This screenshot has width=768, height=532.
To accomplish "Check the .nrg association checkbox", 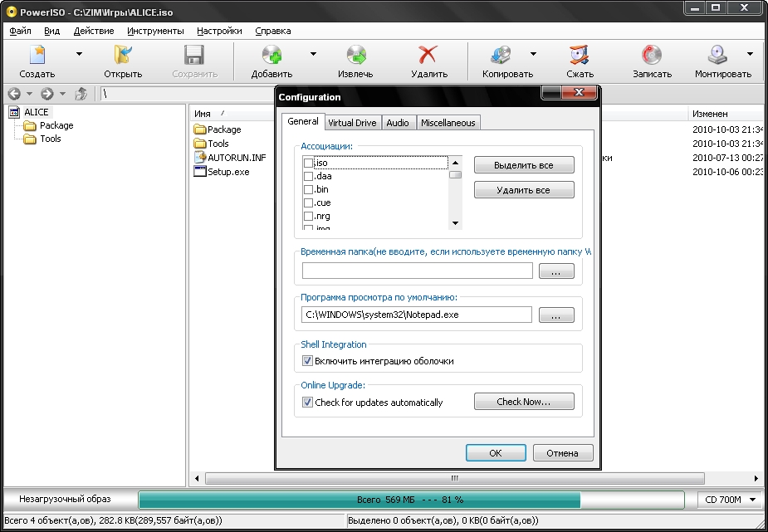I will tap(309, 216).
